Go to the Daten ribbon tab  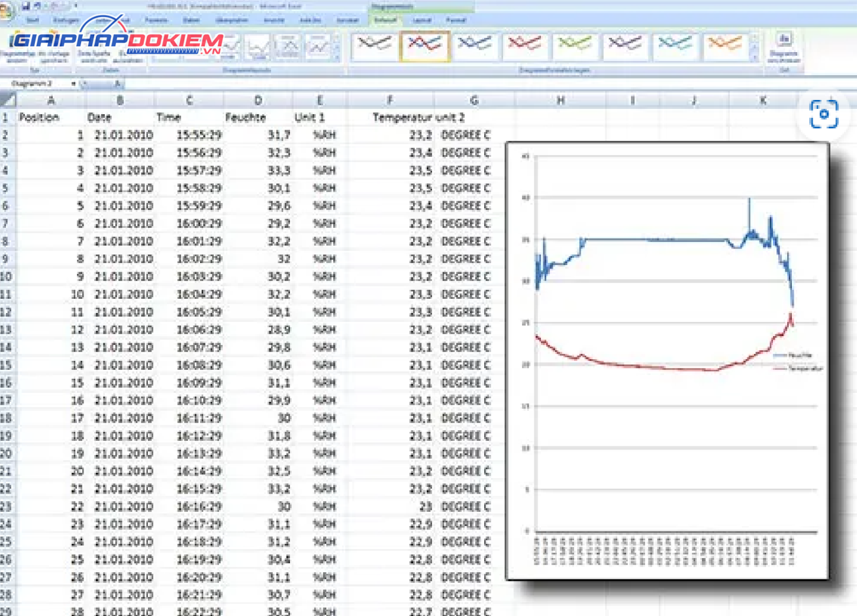tap(191, 20)
